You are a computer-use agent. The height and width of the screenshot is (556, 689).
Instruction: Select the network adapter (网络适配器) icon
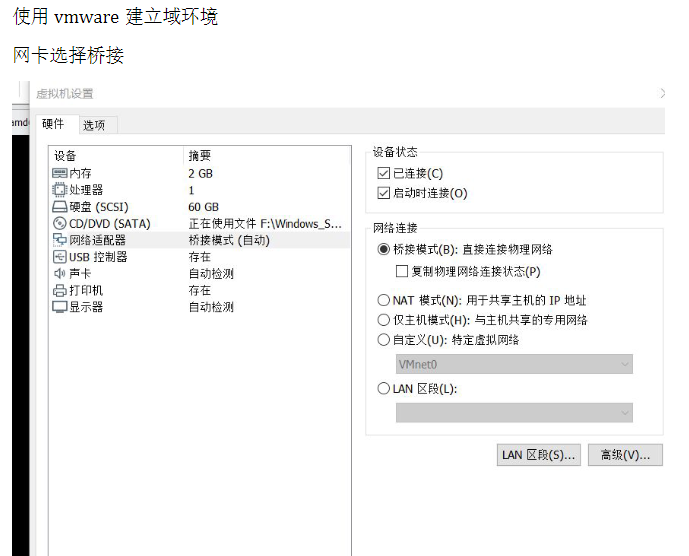60,240
